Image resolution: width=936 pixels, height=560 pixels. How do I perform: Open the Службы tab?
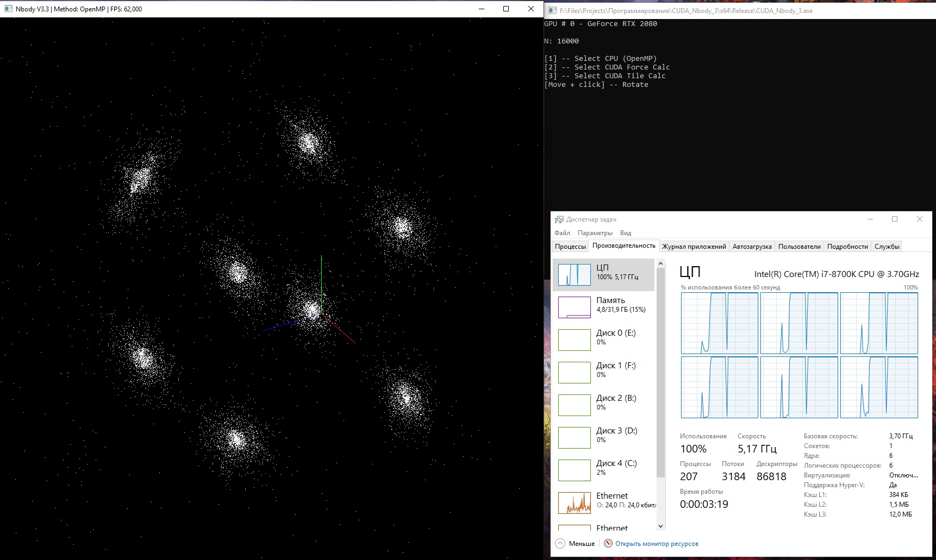(887, 247)
